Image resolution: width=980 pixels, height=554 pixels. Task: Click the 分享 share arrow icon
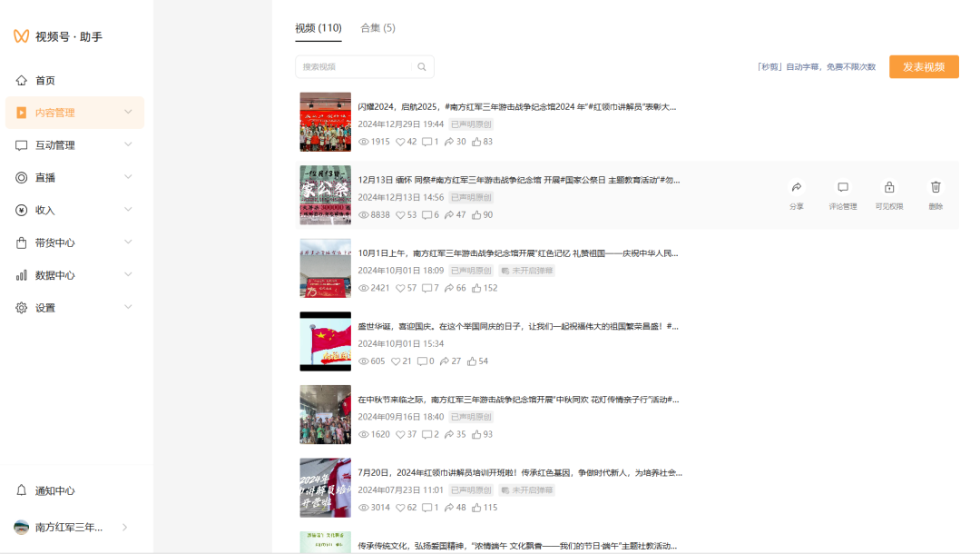coord(797,186)
